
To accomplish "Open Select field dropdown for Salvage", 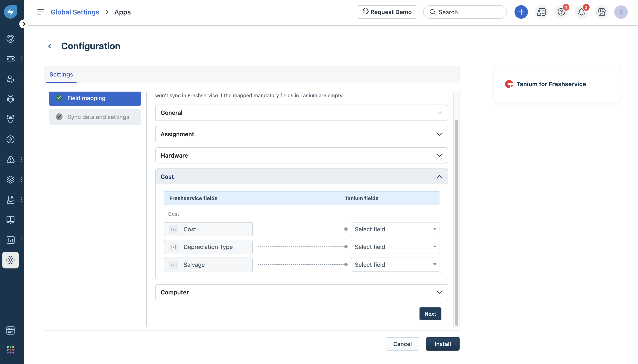I will click(x=395, y=265).
